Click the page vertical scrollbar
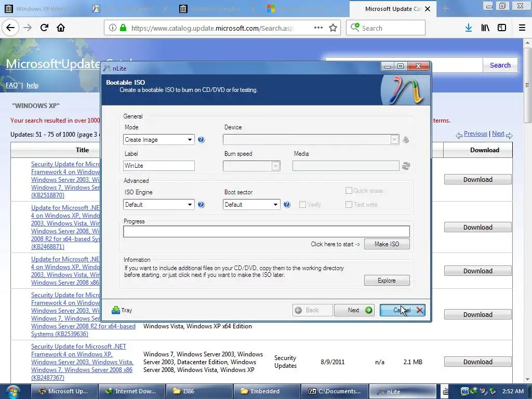Viewport: 532px width, 399px height. tap(527, 210)
